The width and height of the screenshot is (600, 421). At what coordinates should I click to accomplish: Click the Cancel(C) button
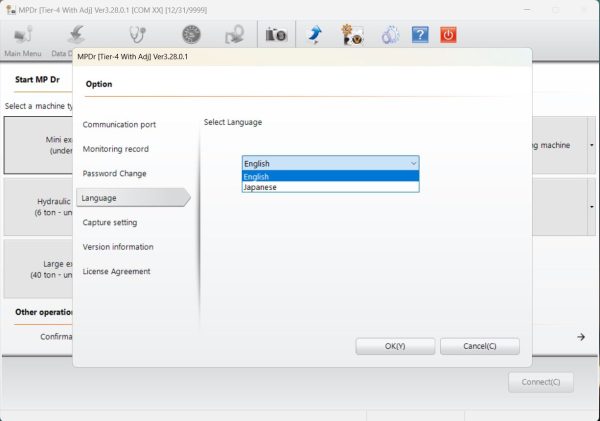pos(480,346)
